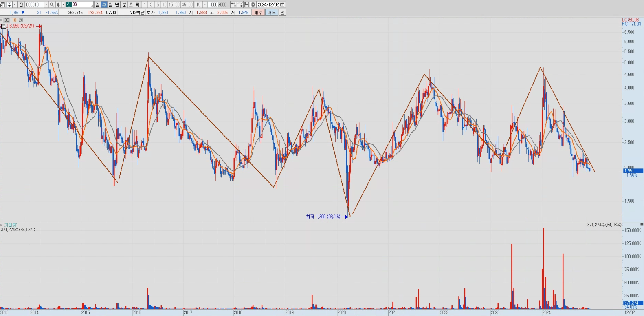
Task: Click the green 신 badge icon
Action: [69, 4]
